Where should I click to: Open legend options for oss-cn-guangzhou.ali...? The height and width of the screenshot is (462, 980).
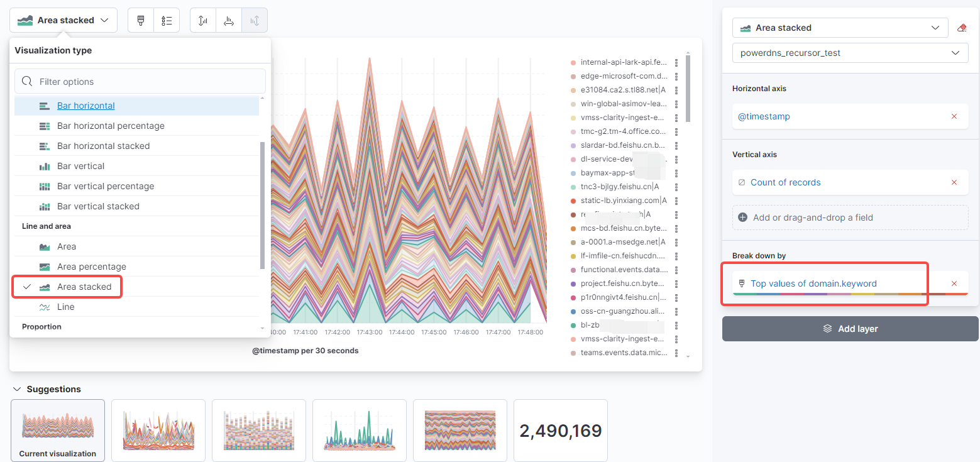(676, 311)
